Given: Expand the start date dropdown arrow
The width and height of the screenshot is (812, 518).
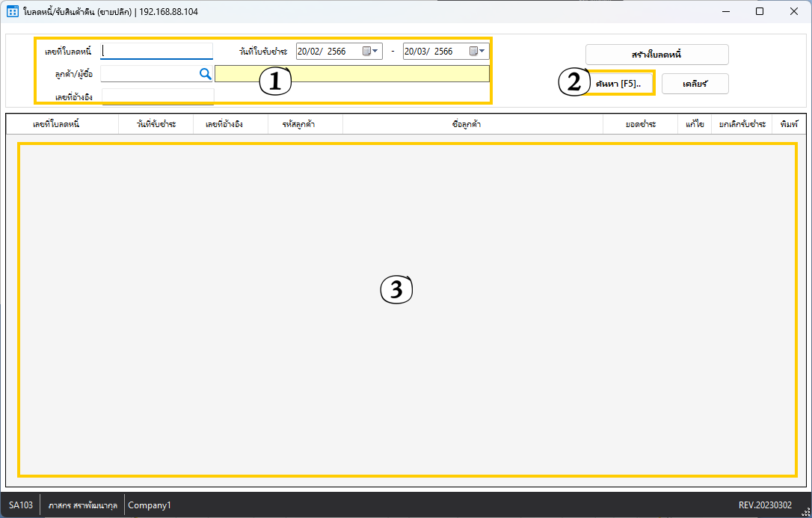Looking at the screenshot, I should pos(376,52).
